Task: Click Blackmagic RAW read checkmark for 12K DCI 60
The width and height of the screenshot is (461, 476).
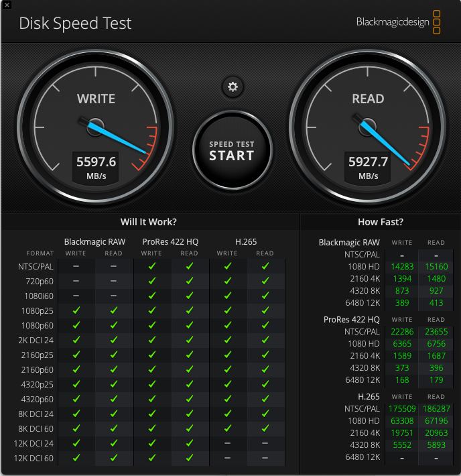Action: coord(114,458)
